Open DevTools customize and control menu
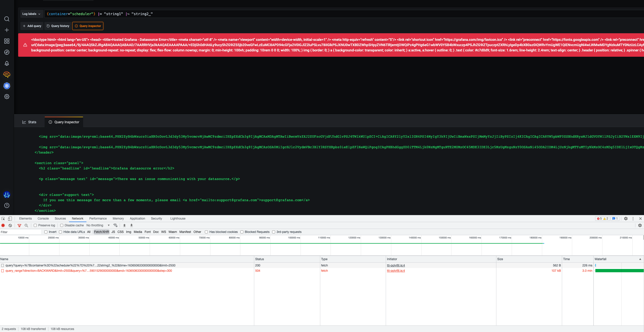The image size is (644, 332). click(x=633, y=219)
